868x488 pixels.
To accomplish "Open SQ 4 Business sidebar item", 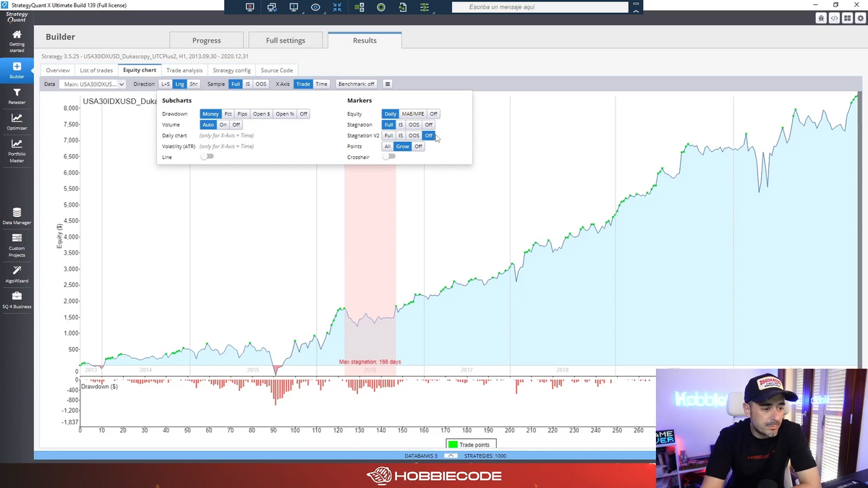I will point(17,299).
